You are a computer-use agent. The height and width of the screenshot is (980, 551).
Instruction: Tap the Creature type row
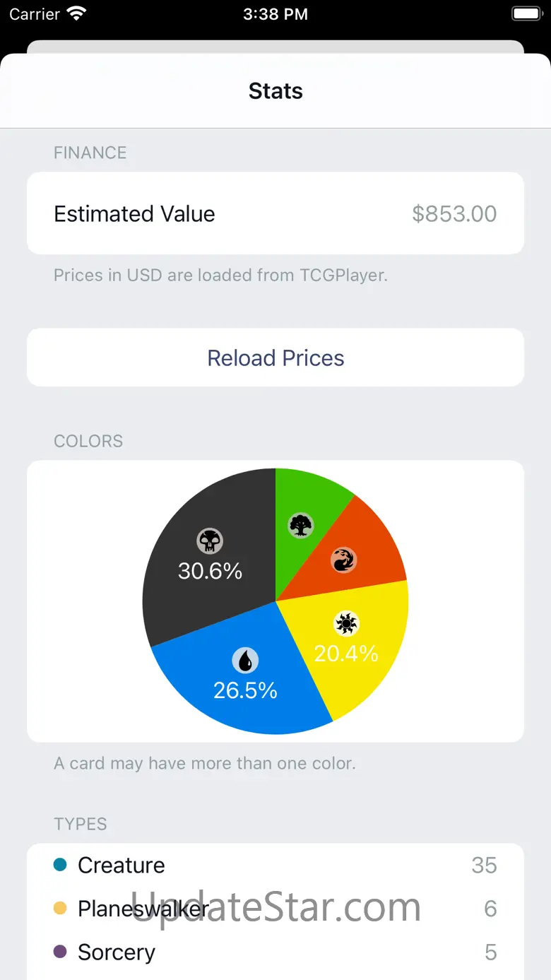click(x=275, y=865)
